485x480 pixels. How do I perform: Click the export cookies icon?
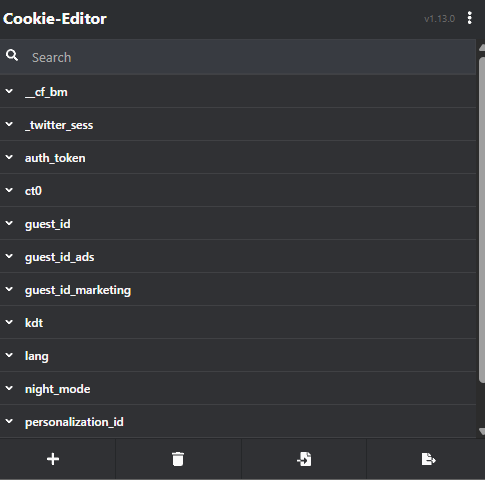point(429,459)
